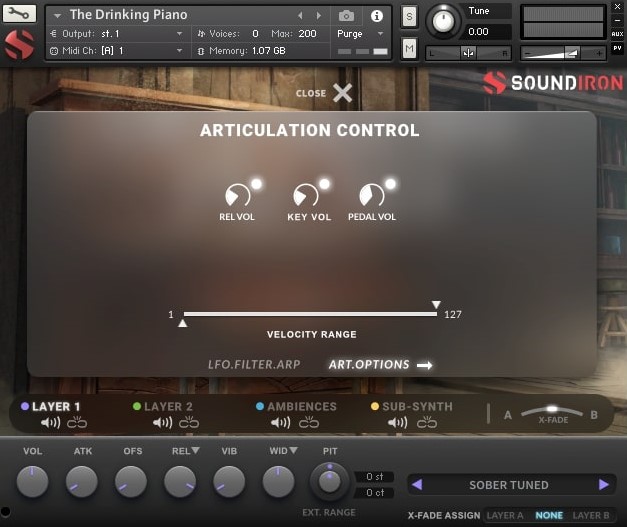
Task: Click the REL VOL knob
Action: pyautogui.click(x=237, y=196)
